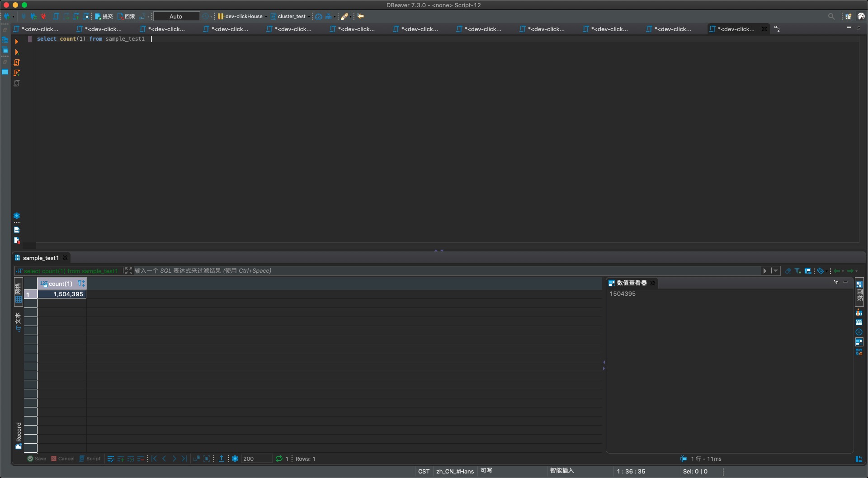Refresh results with green arrows icon

pyautogui.click(x=279, y=459)
